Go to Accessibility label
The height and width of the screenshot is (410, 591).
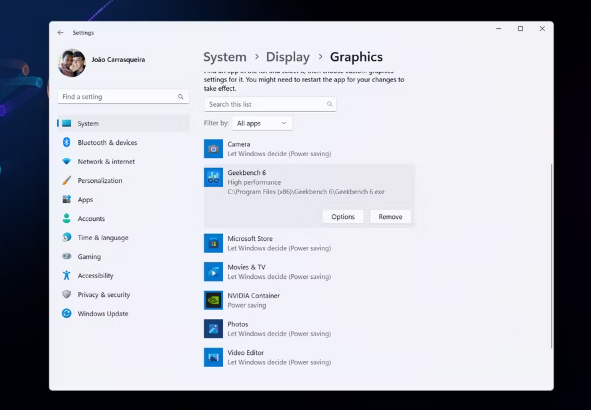coord(95,275)
